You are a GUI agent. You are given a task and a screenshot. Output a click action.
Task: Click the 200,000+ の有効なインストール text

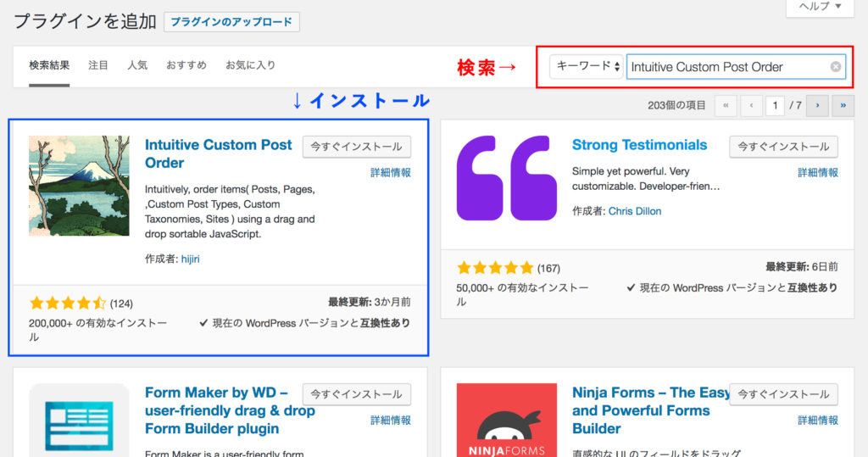click(98, 330)
